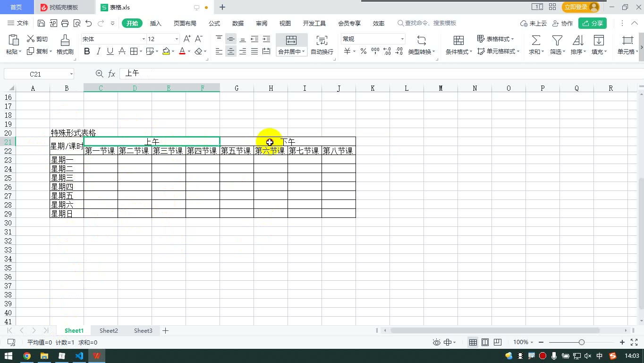Click the formula bar showing 上午

(381, 74)
